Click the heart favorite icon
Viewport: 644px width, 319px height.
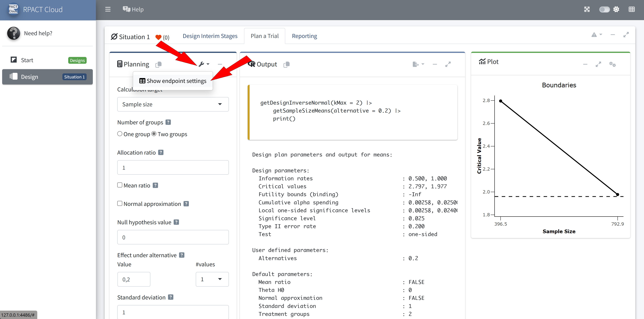[x=158, y=37]
